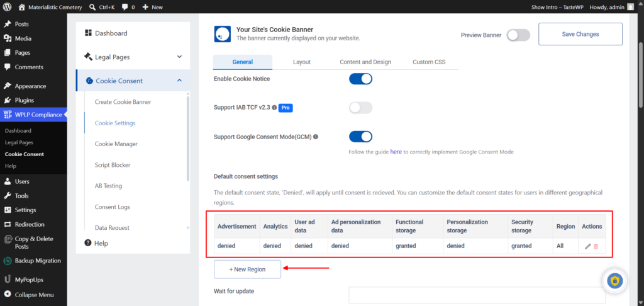The height and width of the screenshot is (306, 644).
Task: Click the edit pencil icon for All region
Action: tap(588, 246)
